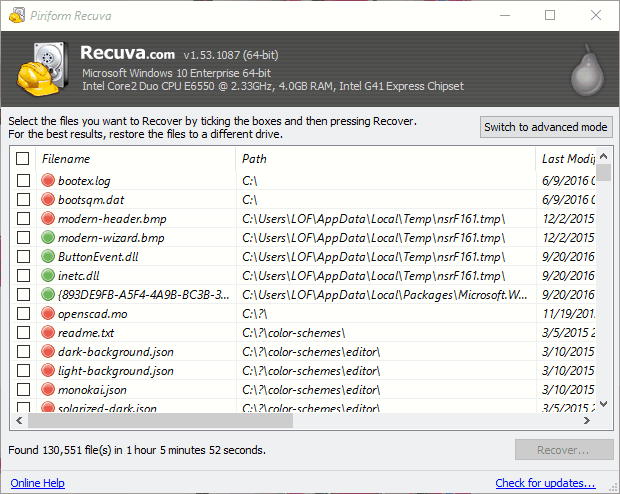Click the Packages\Microsoft.W... path cell
This screenshot has width=620, height=494.
384,295
